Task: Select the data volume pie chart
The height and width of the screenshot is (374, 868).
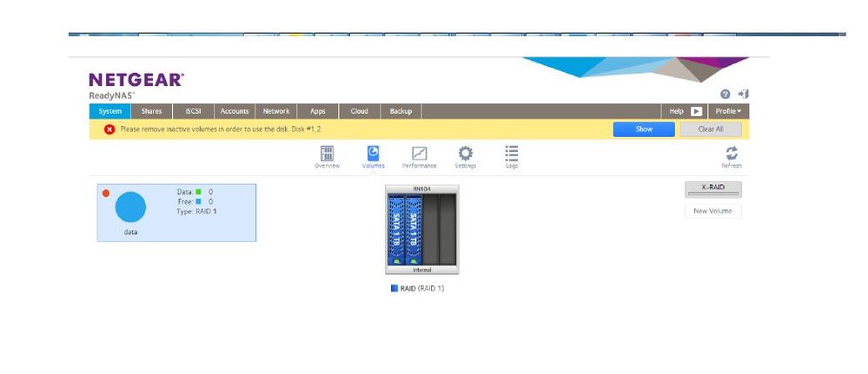Action: (130, 207)
